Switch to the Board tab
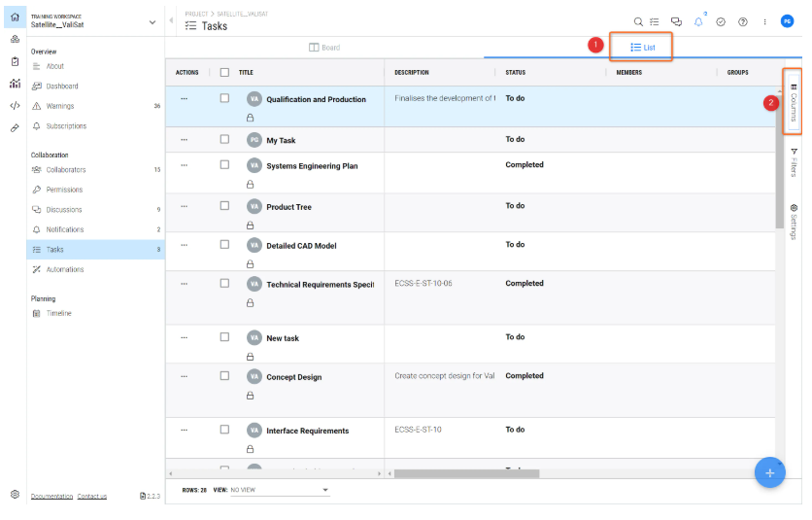Viewport: 812px width, 520px height. point(324,48)
